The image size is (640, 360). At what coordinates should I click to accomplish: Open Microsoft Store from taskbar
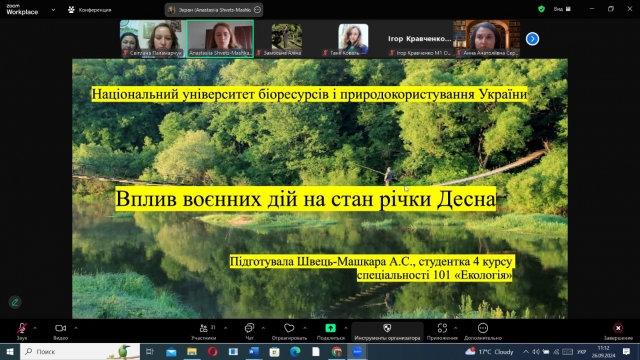274,351
